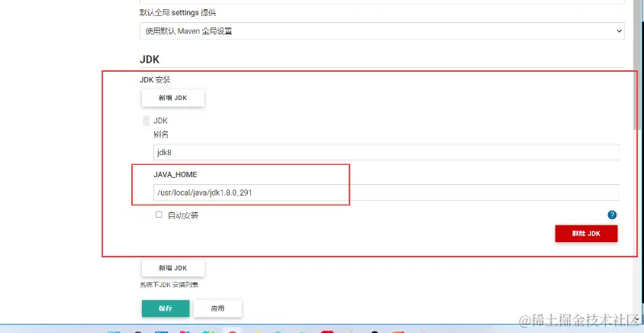Screen dimensions: 644x333
Task: Click the lower 新增 JDK button above 系统下JDK 安装列表
Action: (173, 268)
